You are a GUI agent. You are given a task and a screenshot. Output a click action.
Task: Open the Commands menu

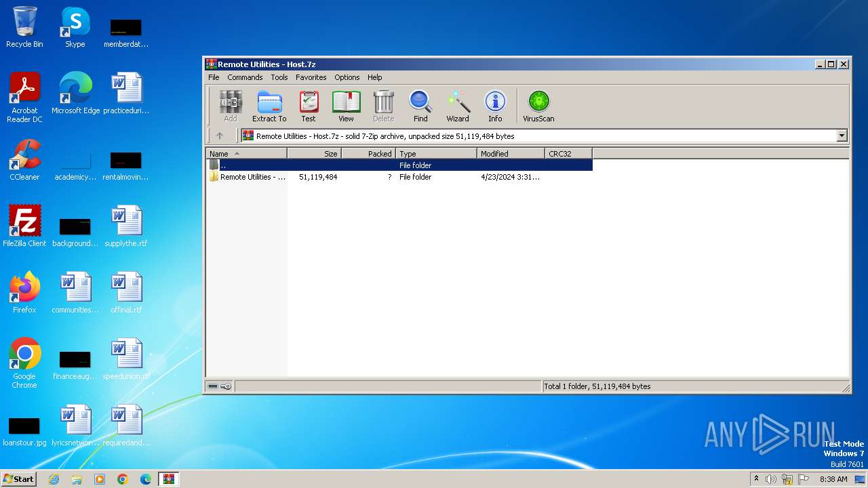[x=245, y=77]
